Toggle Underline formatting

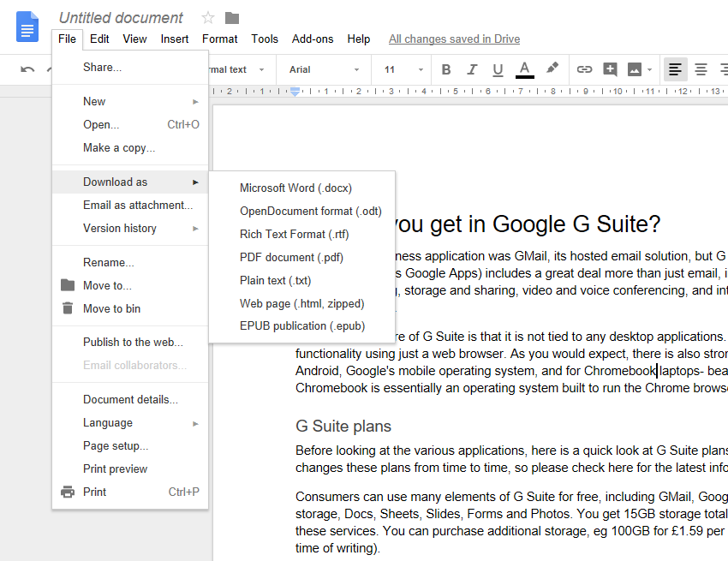click(x=498, y=69)
